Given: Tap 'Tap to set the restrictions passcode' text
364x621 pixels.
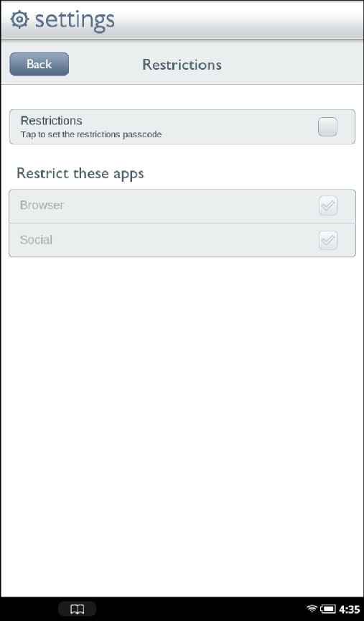Looking at the screenshot, I should pyautogui.click(x=91, y=134).
